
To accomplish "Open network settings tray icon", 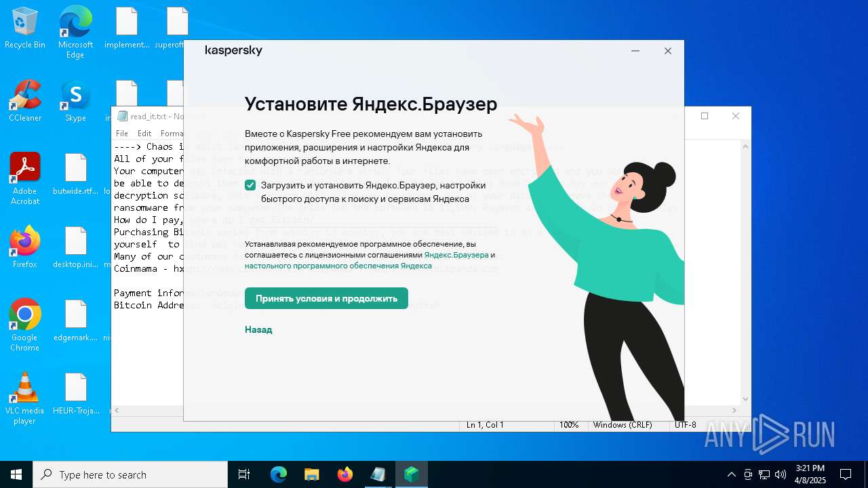I will coord(764,474).
